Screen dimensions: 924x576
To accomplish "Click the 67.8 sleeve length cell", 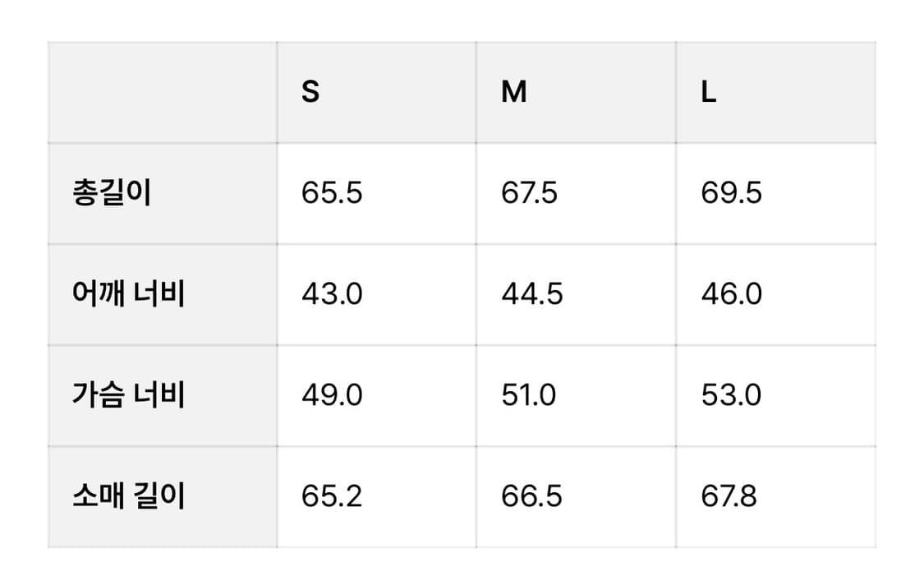I will pyautogui.click(x=776, y=497).
